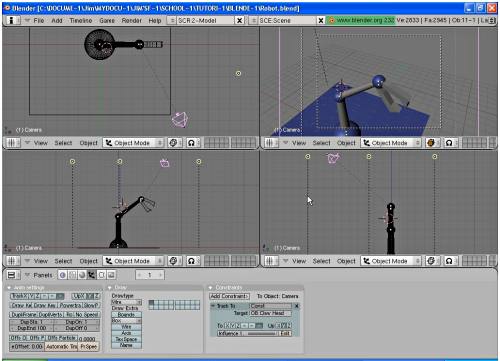Click the first layer button in the Draw panel
This screenshot has width=500, height=361.
coord(151,303)
